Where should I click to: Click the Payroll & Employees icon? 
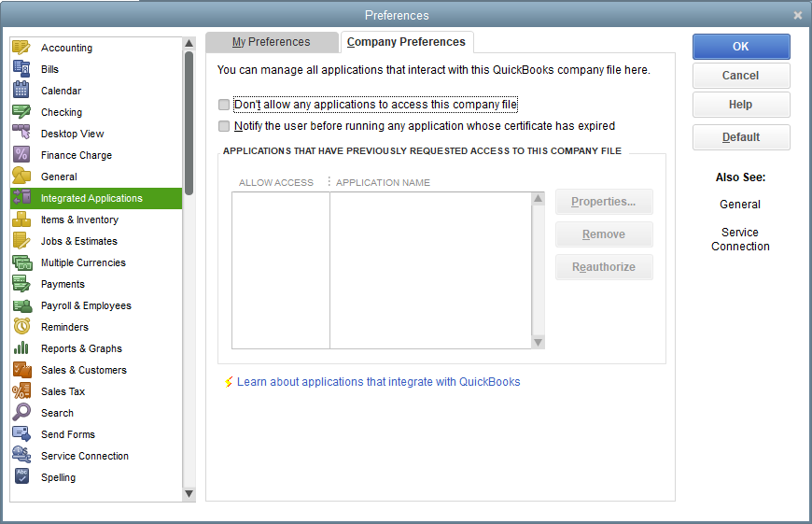point(21,305)
